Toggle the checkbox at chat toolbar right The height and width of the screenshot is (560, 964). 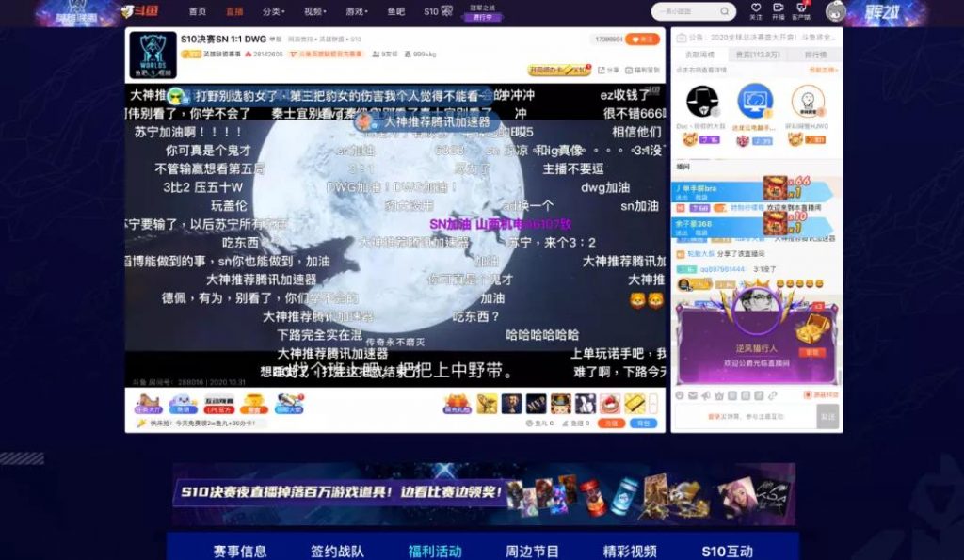(x=807, y=395)
